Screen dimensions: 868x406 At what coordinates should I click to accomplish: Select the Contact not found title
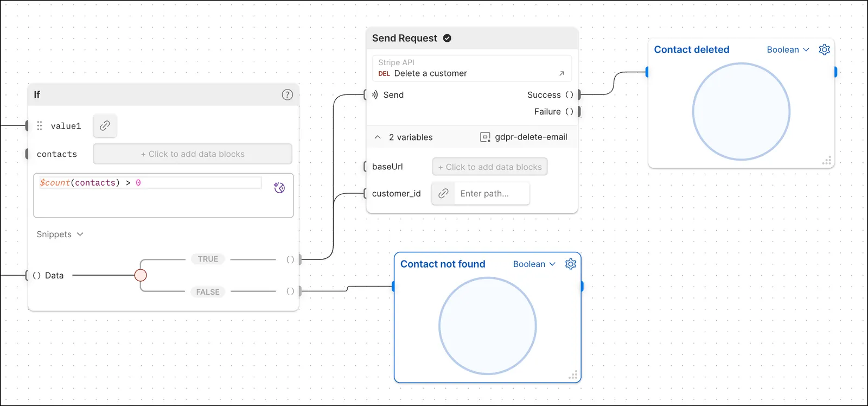pyautogui.click(x=443, y=264)
